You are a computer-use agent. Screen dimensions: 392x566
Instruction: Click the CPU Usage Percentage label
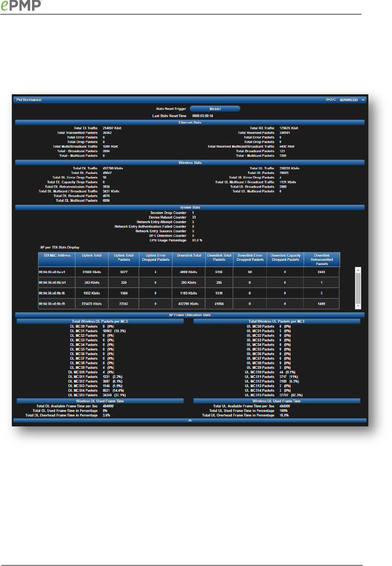pyautogui.click(x=168, y=240)
